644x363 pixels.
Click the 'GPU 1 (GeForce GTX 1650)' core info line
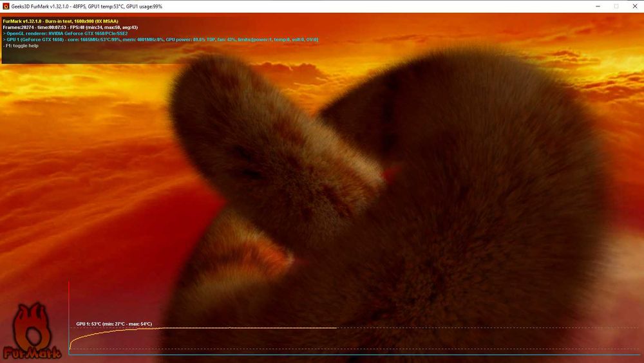coord(160,39)
